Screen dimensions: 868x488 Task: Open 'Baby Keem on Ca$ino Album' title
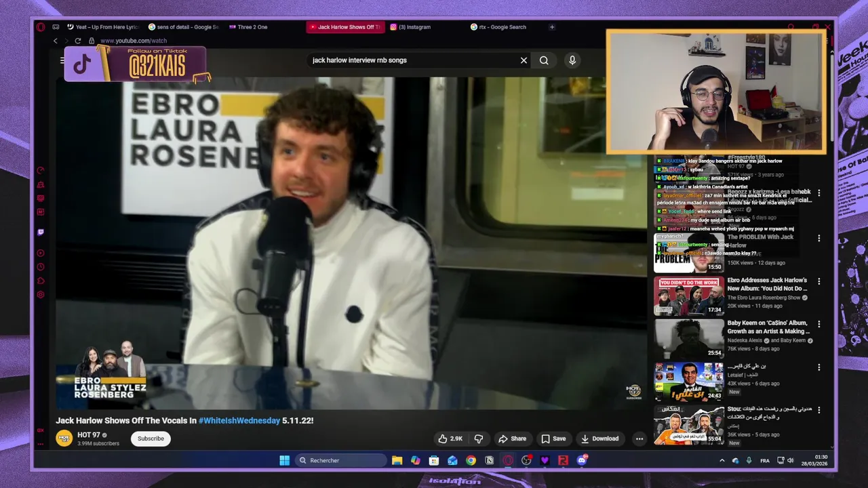pos(768,327)
